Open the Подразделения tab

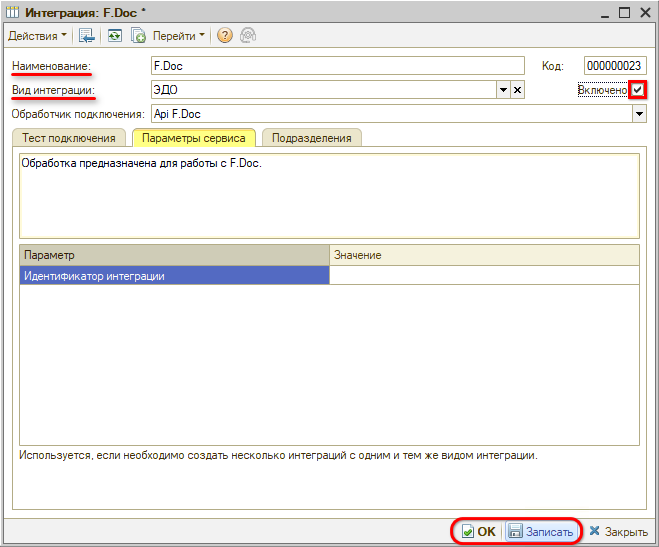click(x=311, y=138)
